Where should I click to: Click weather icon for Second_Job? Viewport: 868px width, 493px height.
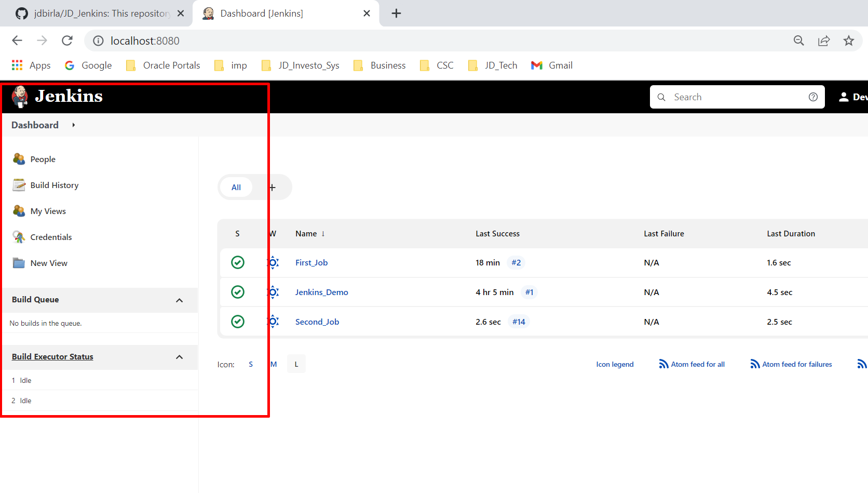tap(273, 322)
